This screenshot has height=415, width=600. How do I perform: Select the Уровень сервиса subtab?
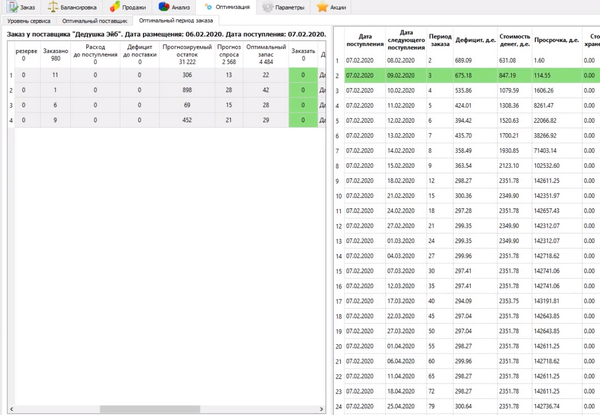[x=29, y=21]
